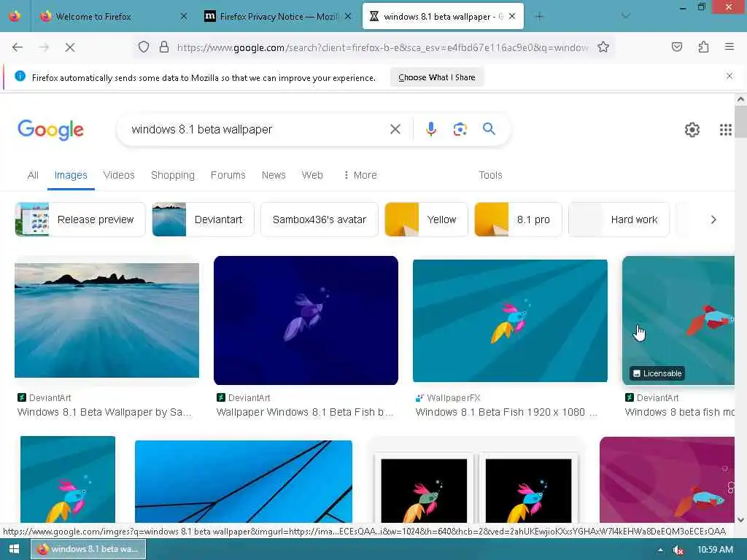Viewport: 747px width, 560px height.
Task: Clear the Google search box text
Action: [395, 129]
